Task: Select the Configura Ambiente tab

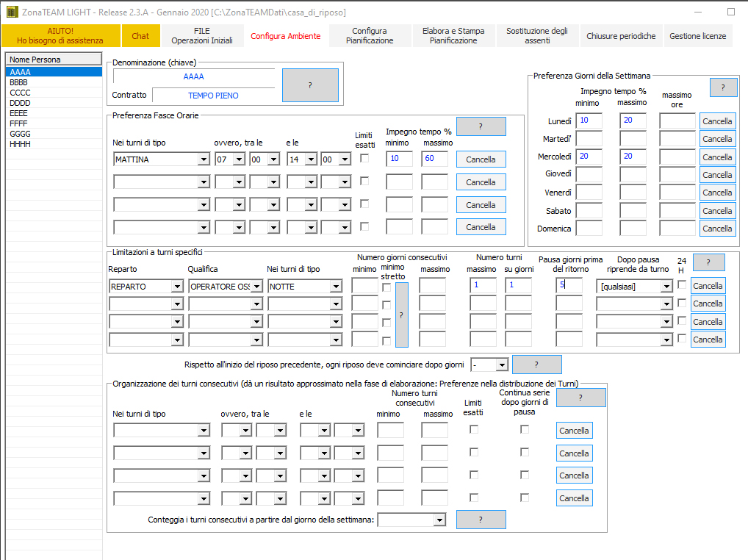Action: (286, 36)
